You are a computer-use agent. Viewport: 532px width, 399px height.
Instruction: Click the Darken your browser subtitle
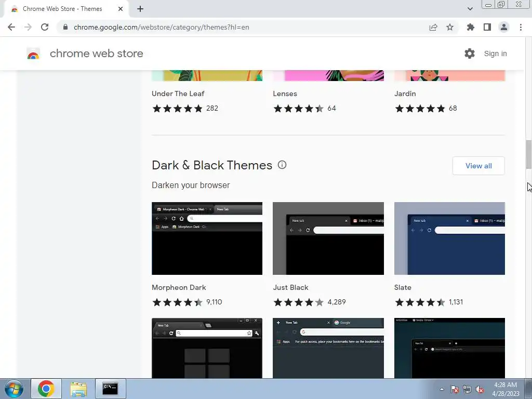point(191,185)
